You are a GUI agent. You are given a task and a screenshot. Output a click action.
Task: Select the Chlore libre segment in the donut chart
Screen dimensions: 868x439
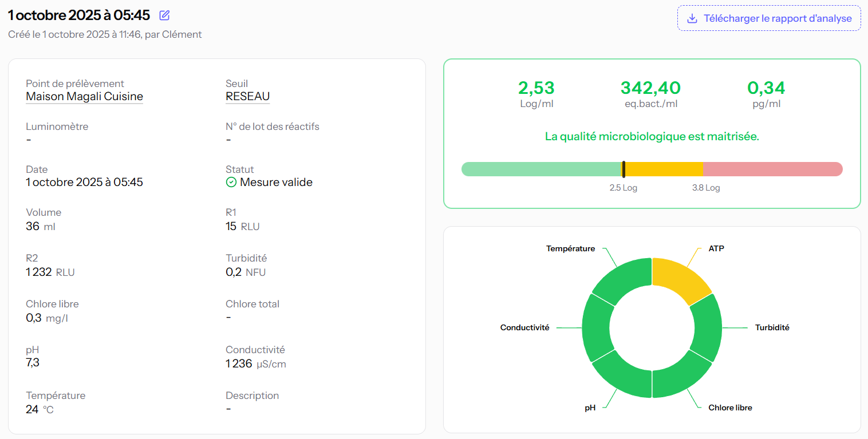[680, 376]
